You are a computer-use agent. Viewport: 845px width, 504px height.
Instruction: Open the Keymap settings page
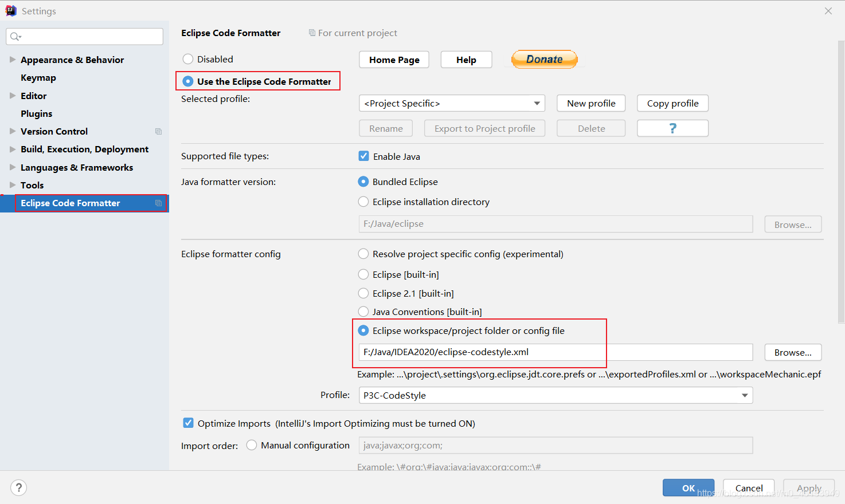(38, 78)
